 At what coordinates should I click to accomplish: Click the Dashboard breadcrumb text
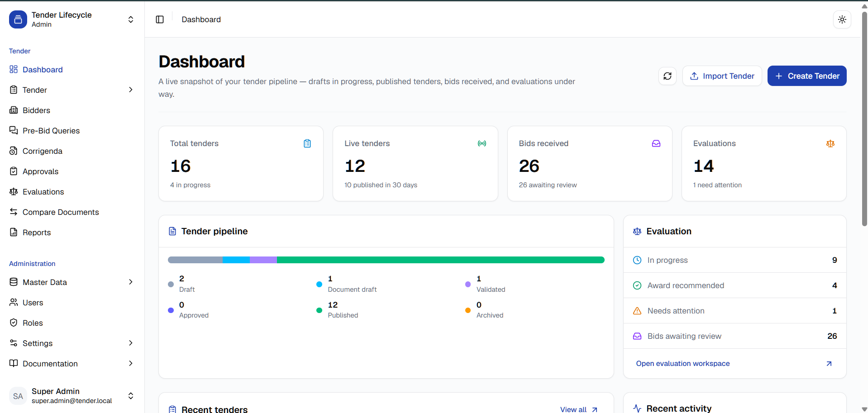[x=201, y=19]
